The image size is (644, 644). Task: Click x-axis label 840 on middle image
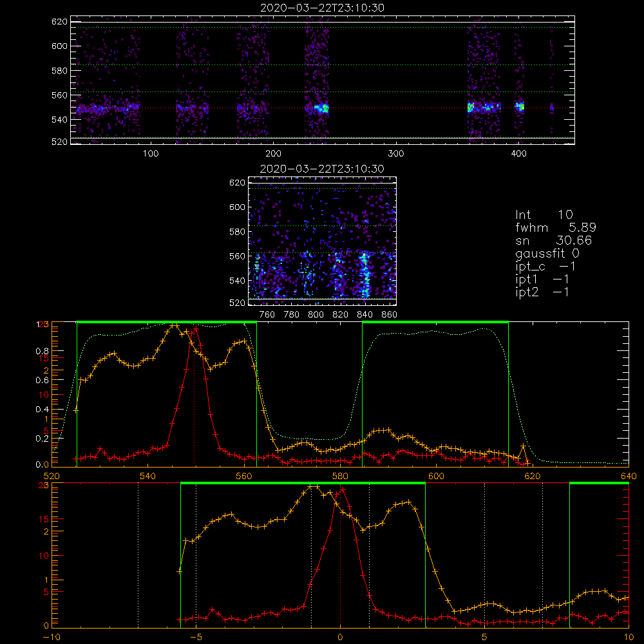[x=365, y=315]
